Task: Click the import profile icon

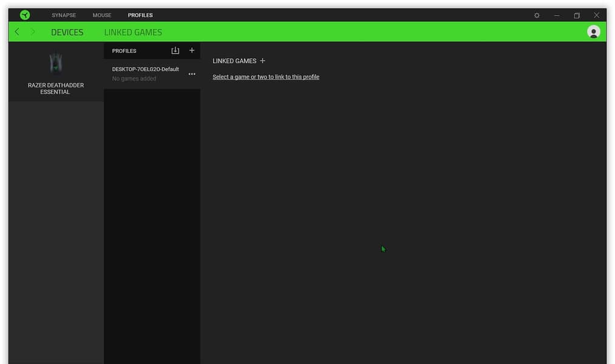Action: 175,50
